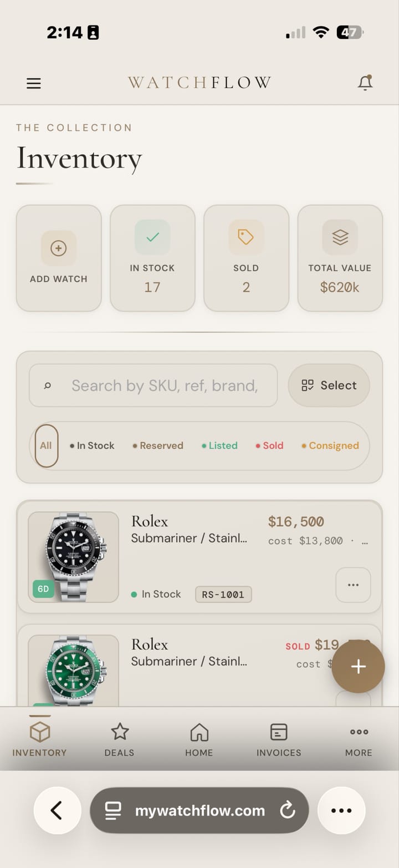Filter inventory by In Stock status
The height and width of the screenshot is (868, 399).
tap(92, 445)
